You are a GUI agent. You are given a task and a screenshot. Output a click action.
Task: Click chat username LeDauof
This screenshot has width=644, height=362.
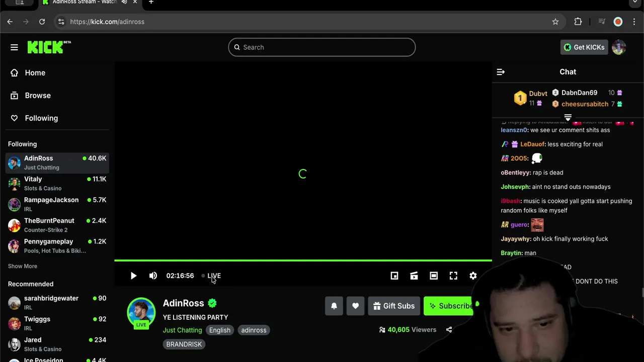tap(533, 144)
